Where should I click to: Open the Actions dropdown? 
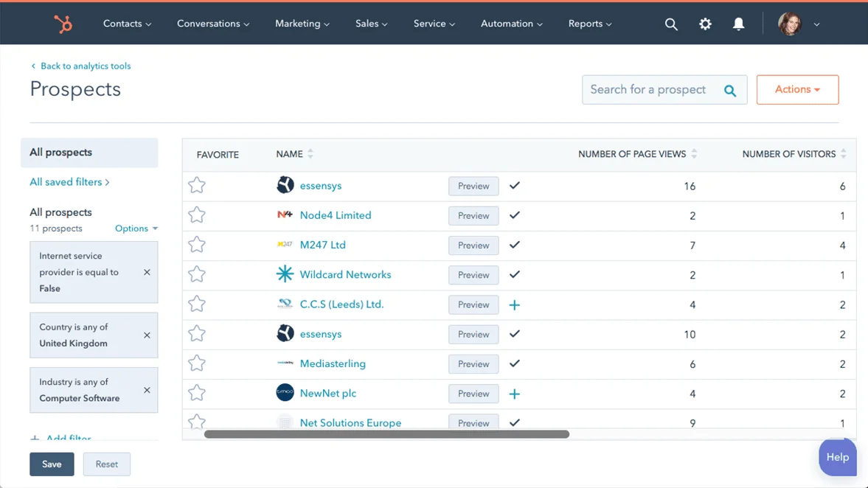797,89
